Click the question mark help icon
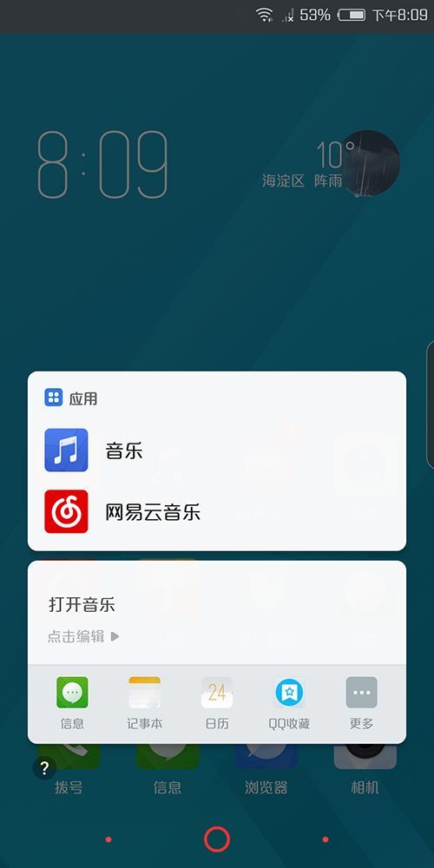This screenshot has height=868, width=434. (x=45, y=768)
